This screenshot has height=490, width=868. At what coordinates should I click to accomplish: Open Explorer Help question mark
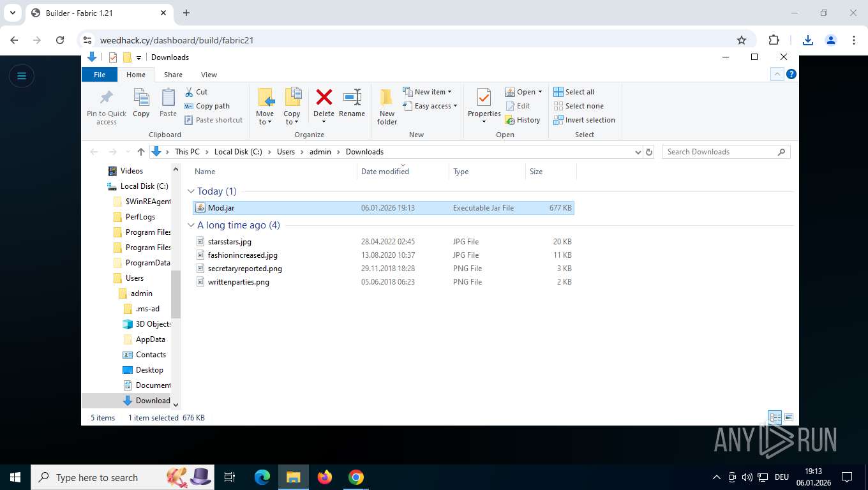tap(791, 74)
